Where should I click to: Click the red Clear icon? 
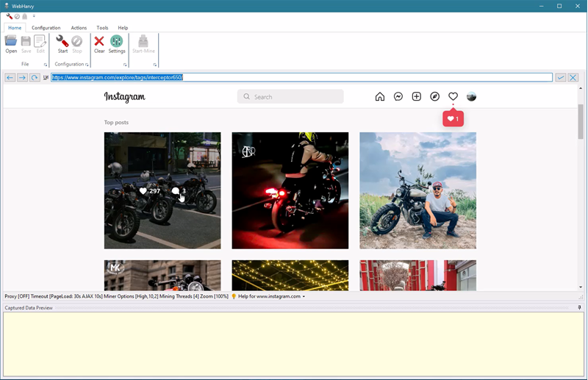click(x=99, y=43)
